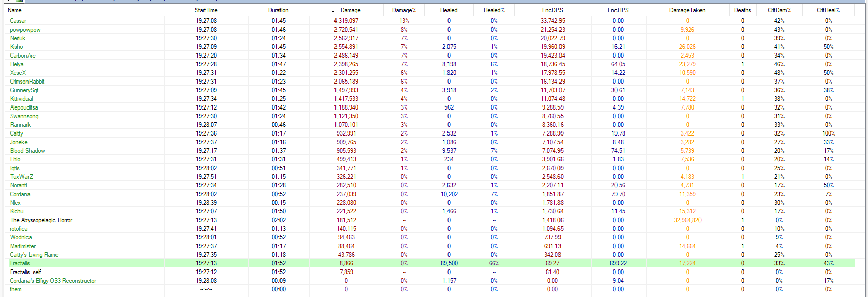Select the powpowpow combatant name
Image resolution: width=868 pixels, height=297 pixels.
[x=25, y=30]
